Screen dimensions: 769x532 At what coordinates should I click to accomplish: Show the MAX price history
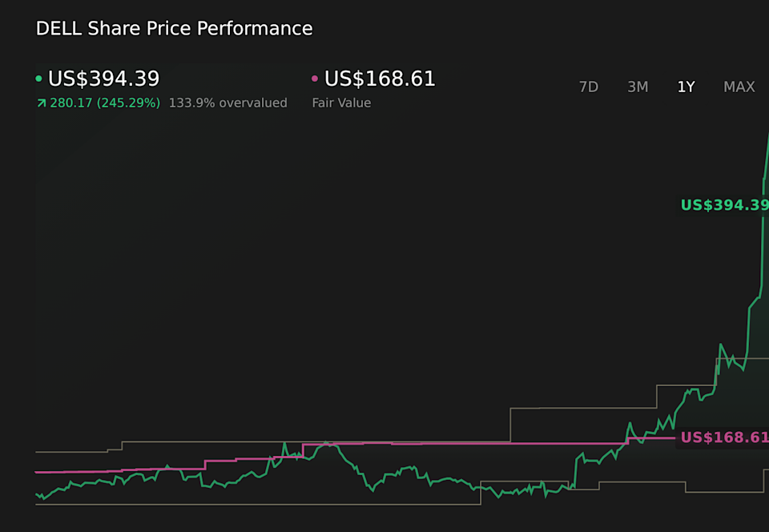point(739,87)
